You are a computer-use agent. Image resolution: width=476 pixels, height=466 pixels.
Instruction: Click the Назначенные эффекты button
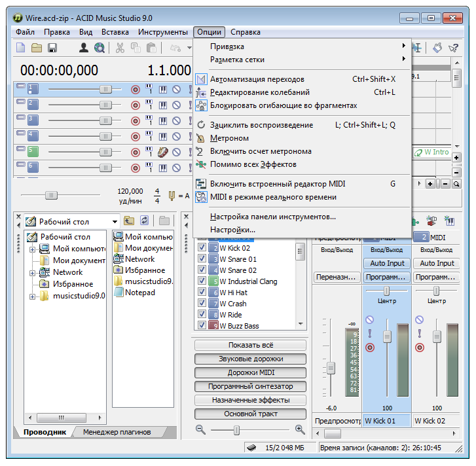pyautogui.click(x=251, y=400)
